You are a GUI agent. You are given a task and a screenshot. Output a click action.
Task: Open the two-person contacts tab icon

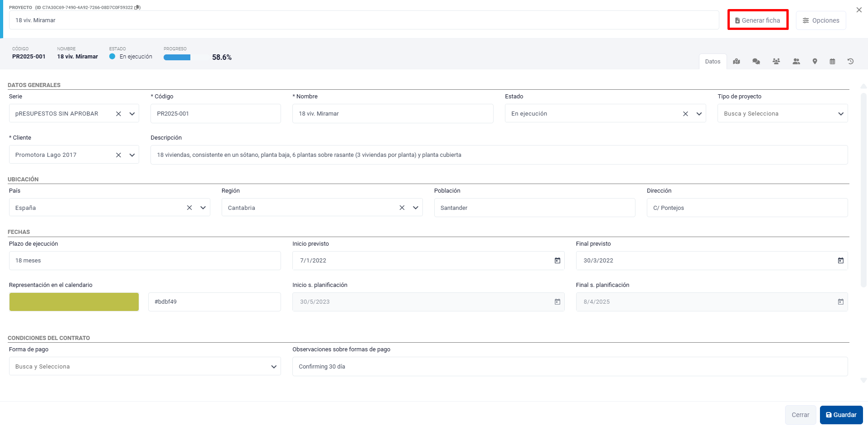tap(796, 62)
